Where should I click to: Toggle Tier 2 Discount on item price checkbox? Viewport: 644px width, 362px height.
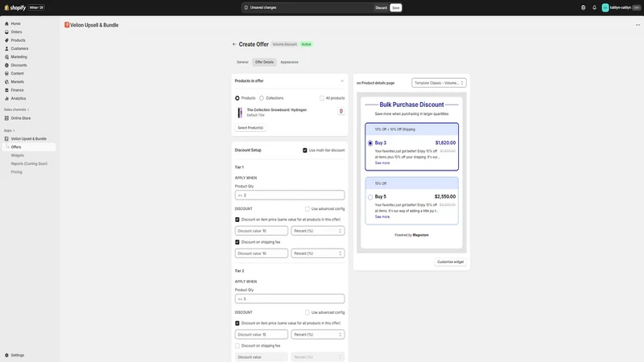coord(237,323)
